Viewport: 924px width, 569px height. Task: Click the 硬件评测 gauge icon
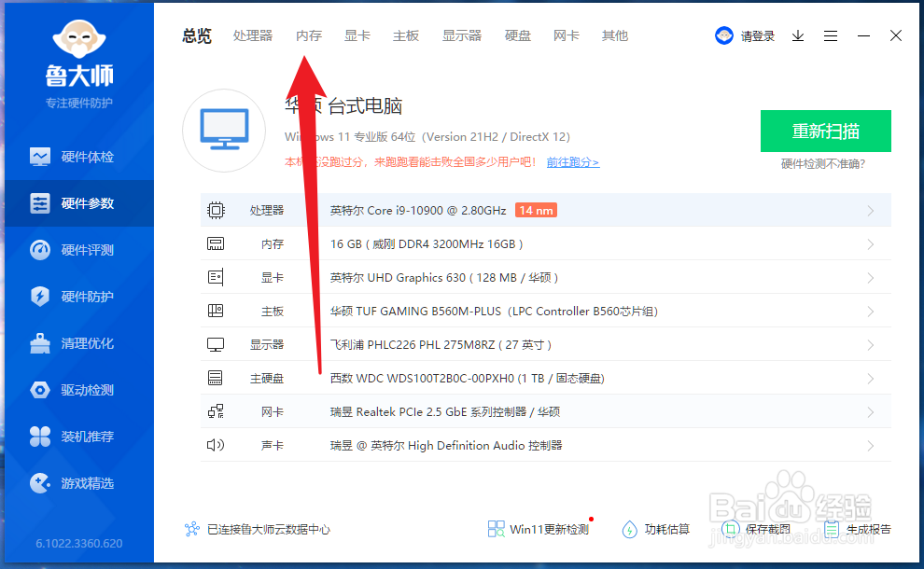40,250
